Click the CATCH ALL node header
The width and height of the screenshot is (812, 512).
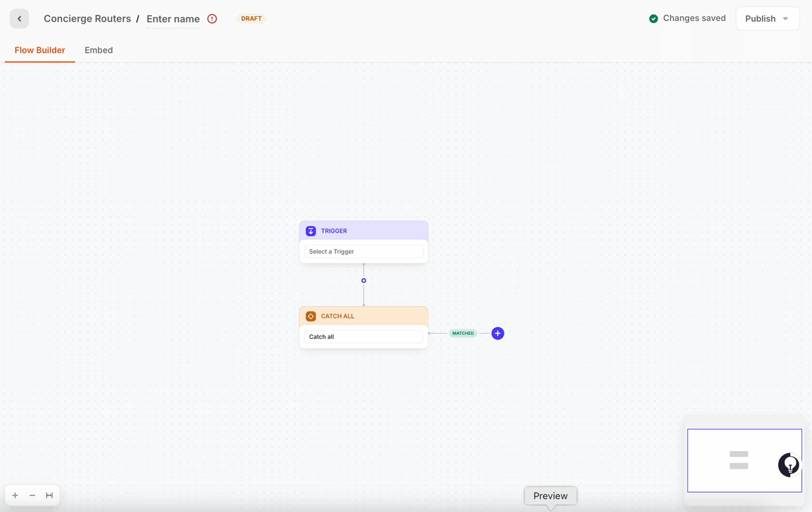[364, 316]
